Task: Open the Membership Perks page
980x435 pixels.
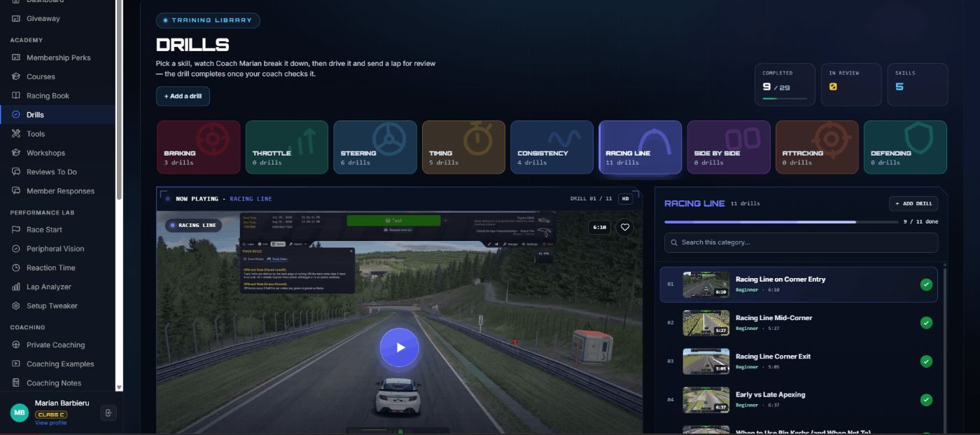Action: coord(57,57)
